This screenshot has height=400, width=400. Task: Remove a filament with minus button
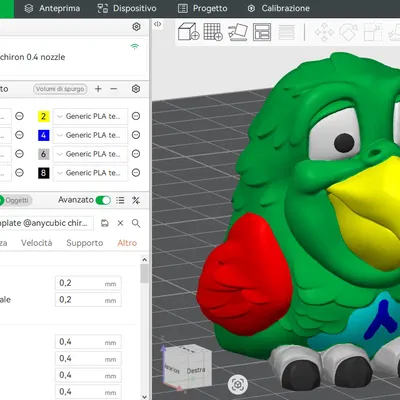(114, 89)
